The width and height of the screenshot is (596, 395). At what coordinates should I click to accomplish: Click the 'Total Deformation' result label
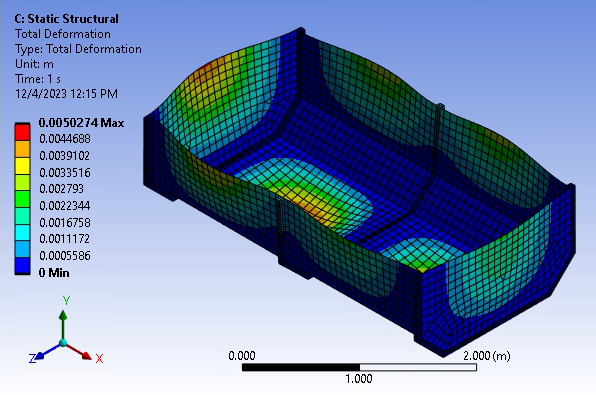coord(63,34)
